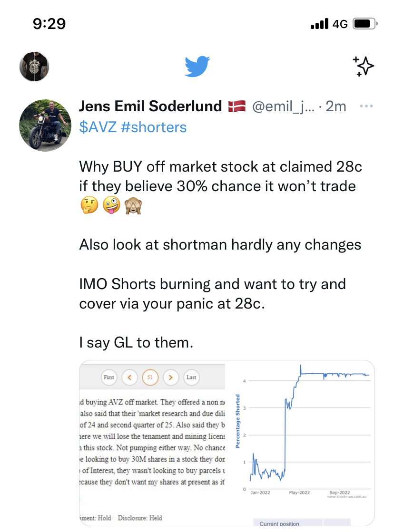Tap the Current position label in chart
394x532 pixels.
pos(279,523)
